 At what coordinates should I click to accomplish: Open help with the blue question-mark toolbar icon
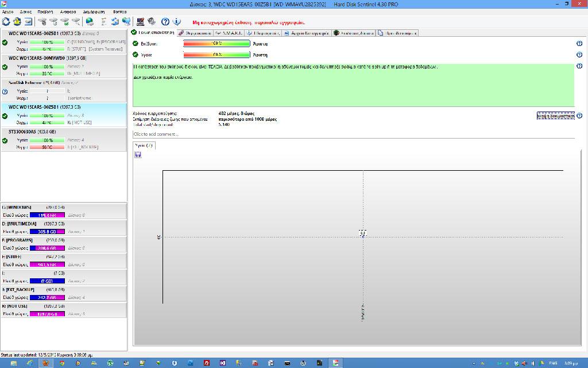pos(165,22)
